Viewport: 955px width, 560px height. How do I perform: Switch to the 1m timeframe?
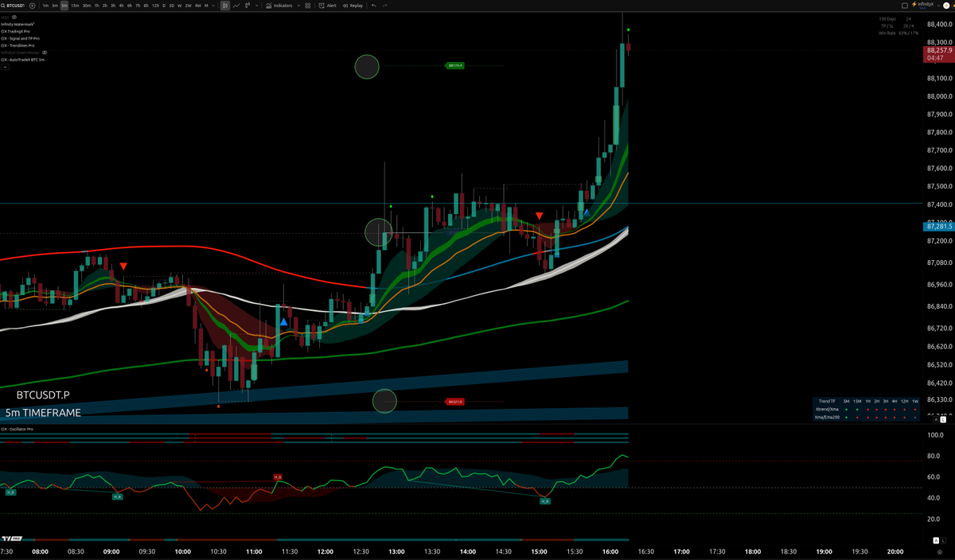45,6
